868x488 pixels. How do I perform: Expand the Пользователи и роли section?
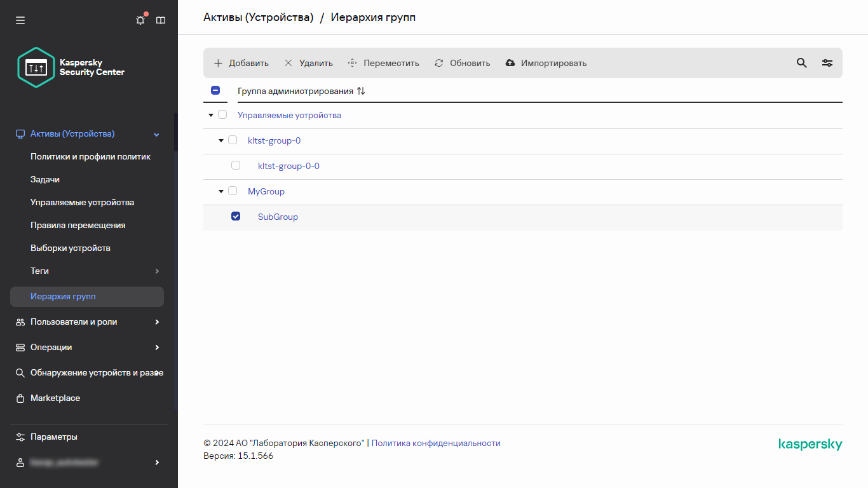(x=73, y=322)
